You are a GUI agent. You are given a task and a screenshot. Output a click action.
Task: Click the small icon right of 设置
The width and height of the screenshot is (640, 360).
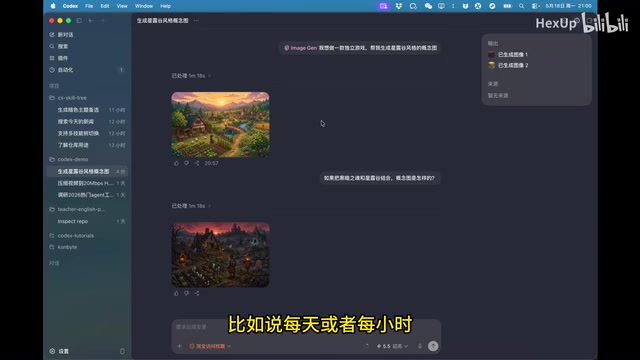[x=122, y=351]
